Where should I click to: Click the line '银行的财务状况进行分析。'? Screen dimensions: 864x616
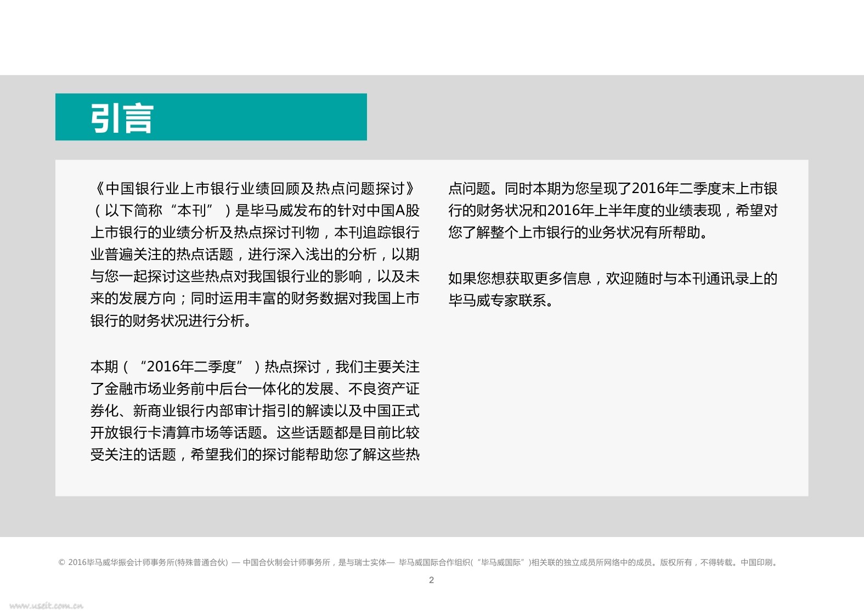tap(172, 320)
